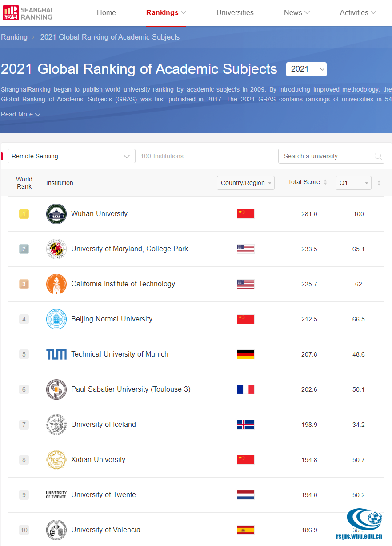392x546 pixels.
Task: Open Xidian University link
Action: 98,460
